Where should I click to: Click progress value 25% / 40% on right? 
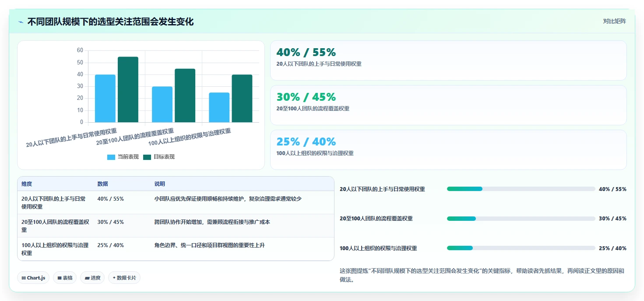tap(612, 248)
